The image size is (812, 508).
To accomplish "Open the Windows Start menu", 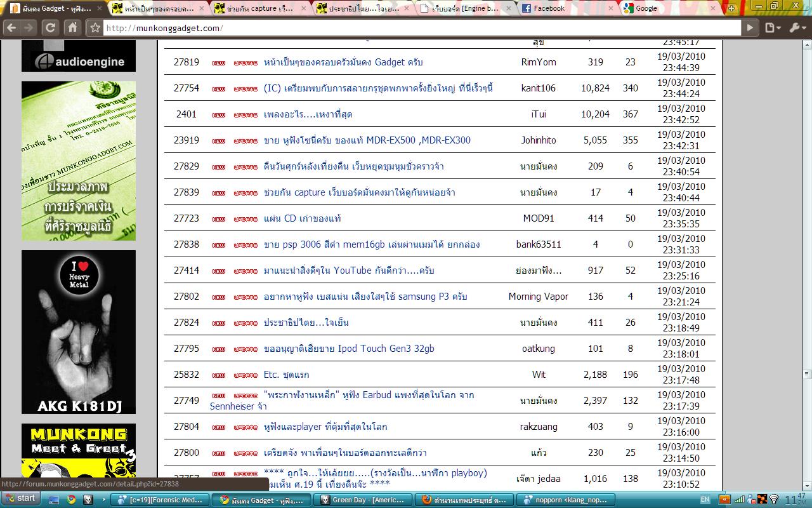I will 20,499.
